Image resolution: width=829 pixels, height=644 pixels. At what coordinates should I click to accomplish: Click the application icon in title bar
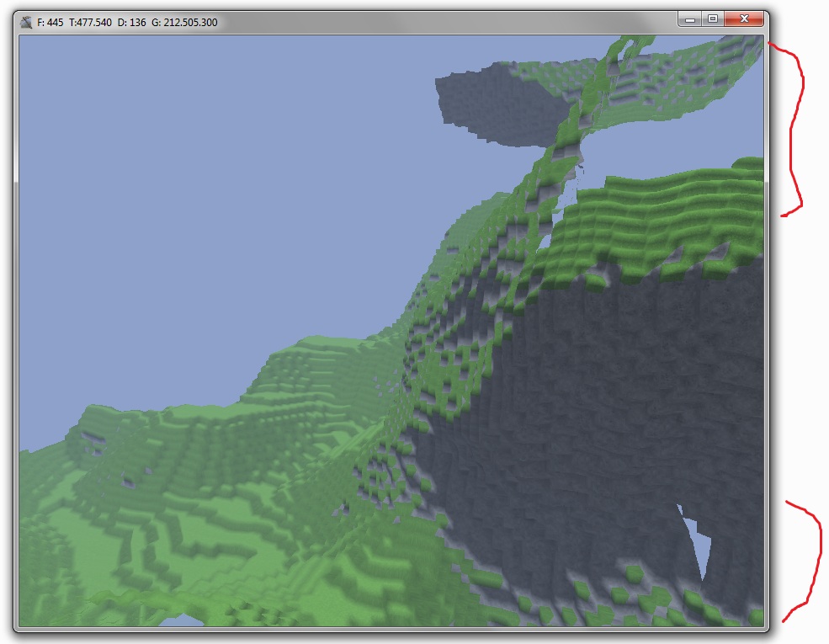pos(27,22)
